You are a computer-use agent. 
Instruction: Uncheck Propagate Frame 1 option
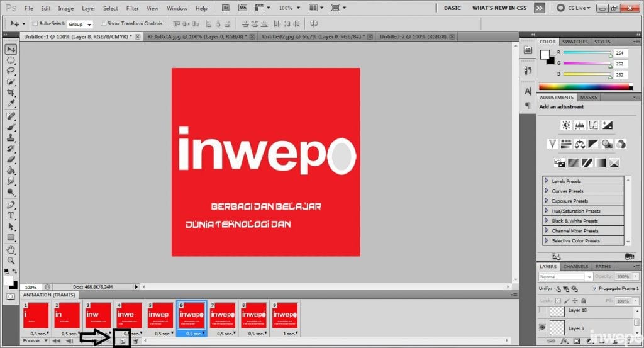point(595,288)
